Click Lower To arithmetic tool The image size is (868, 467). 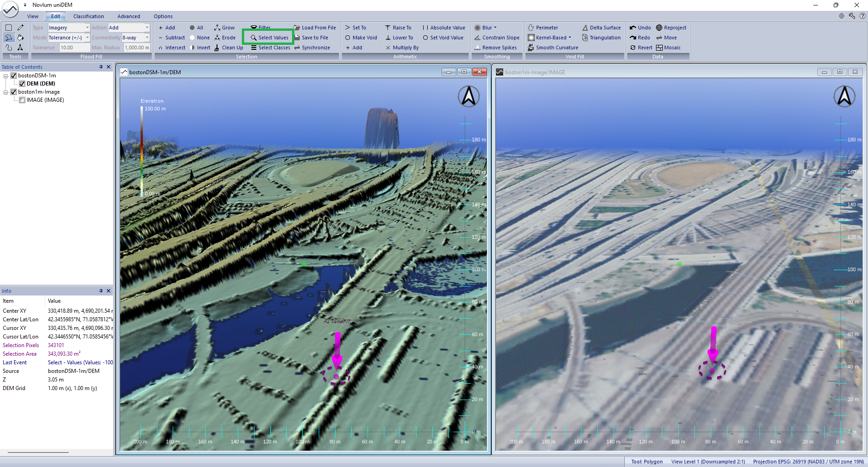click(399, 38)
